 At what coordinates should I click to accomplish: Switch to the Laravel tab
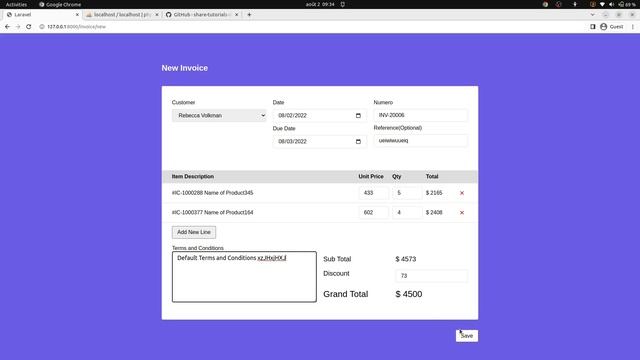tap(41, 15)
